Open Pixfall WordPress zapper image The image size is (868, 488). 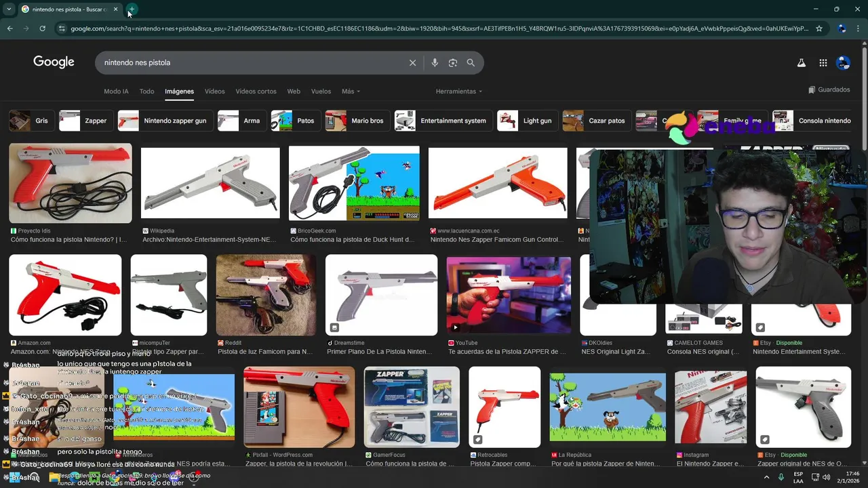pos(299,407)
